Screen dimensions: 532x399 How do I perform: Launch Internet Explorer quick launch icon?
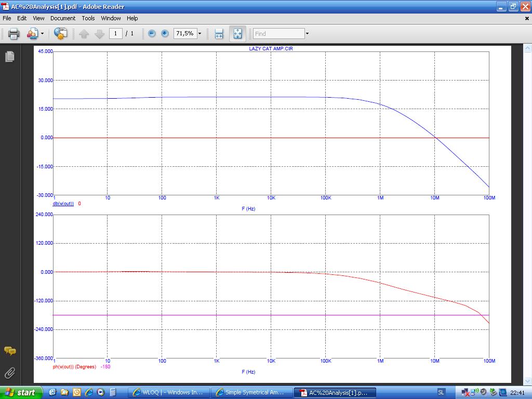(x=89, y=392)
